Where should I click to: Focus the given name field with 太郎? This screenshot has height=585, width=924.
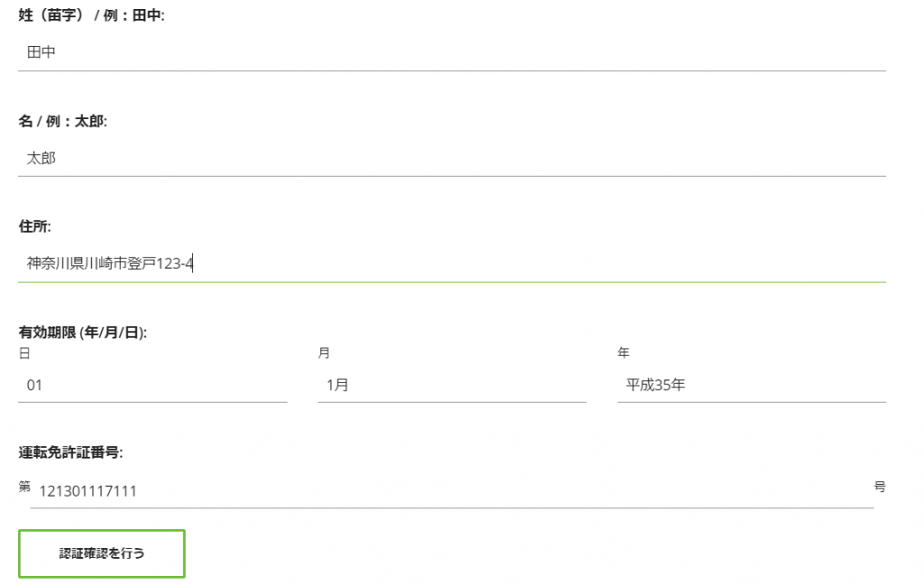(x=451, y=158)
